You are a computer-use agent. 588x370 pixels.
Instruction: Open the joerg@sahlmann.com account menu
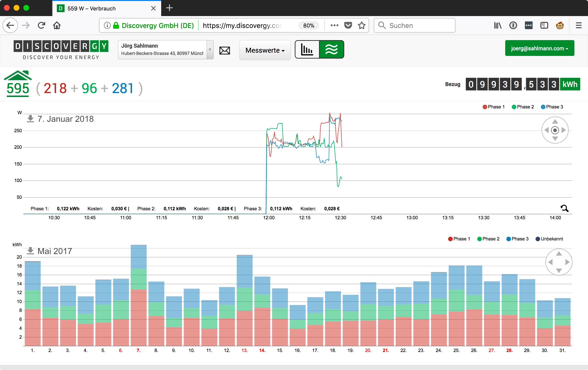[x=539, y=48]
